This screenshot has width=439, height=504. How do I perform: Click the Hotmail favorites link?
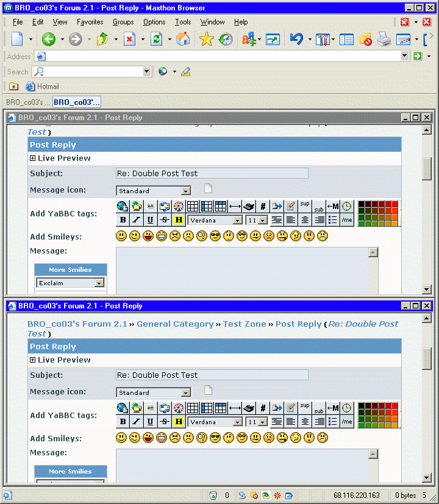pyautogui.click(x=48, y=87)
